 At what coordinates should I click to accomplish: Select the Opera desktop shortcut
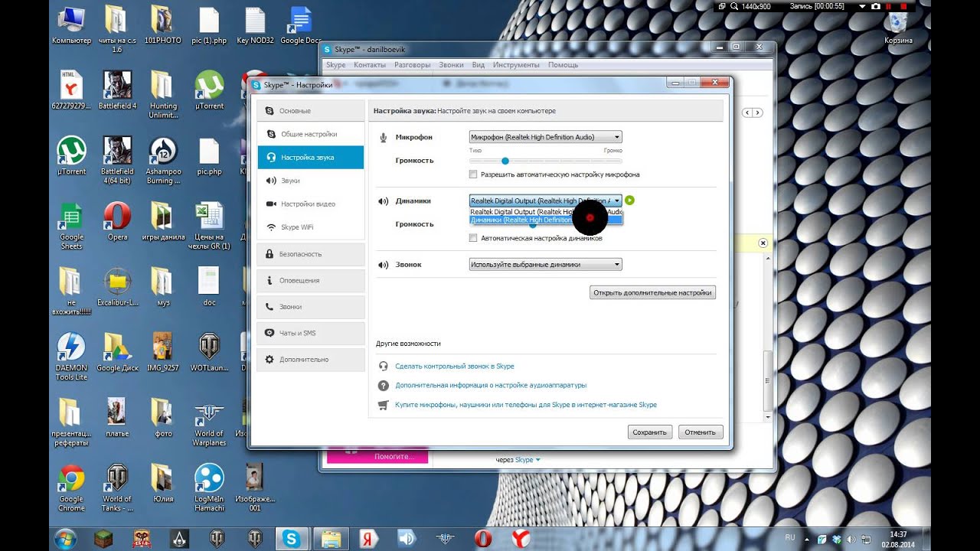[117, 222]
